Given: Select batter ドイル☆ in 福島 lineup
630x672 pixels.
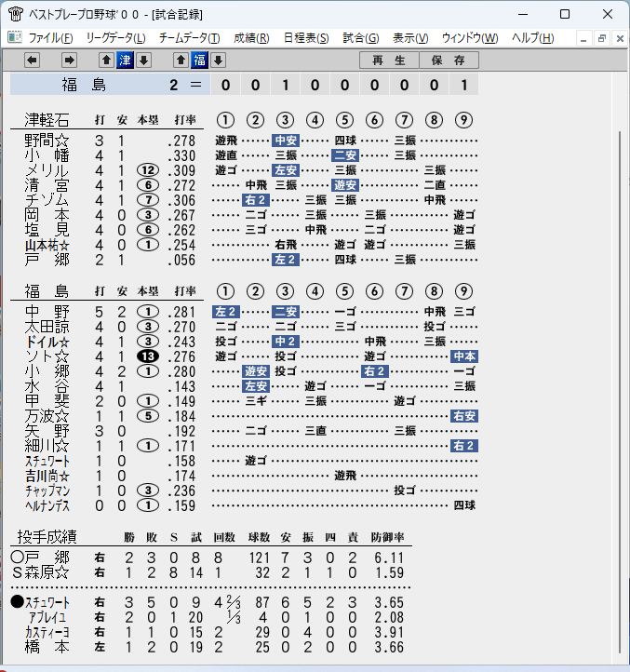Looking at the screenshot, I should coord(47,342).
